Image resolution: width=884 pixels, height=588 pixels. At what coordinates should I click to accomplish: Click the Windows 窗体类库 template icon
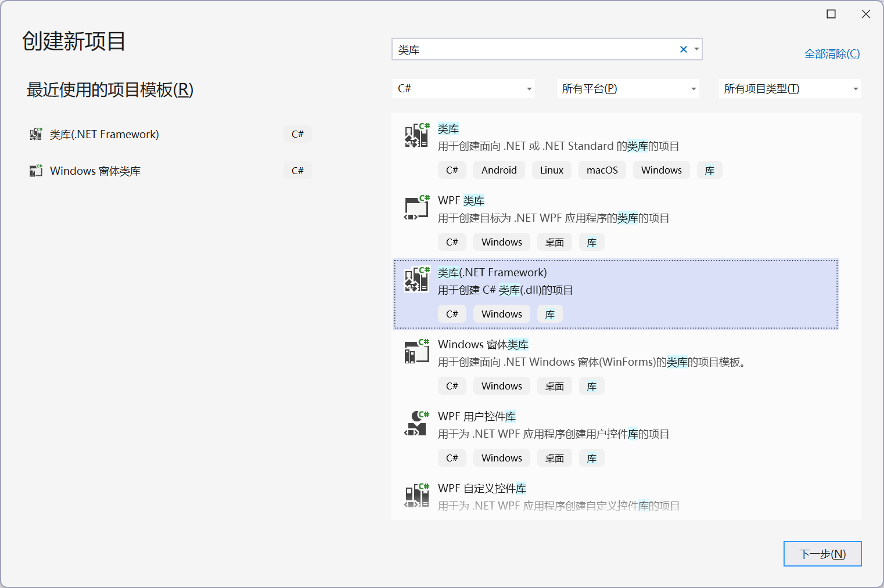[416, 352]
